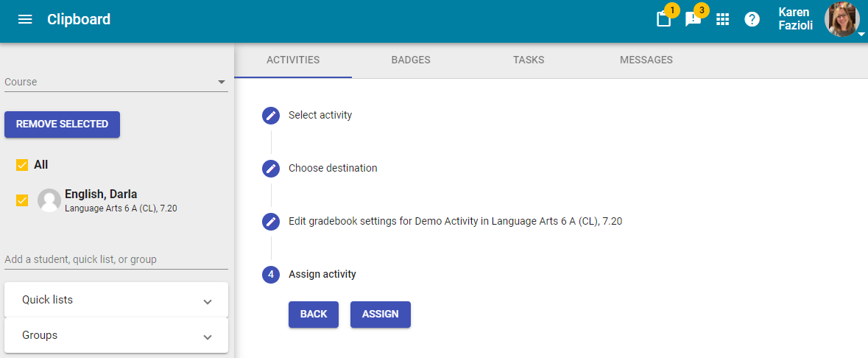Click the Assign button
868x358 pixels.
(x=381, y=315)
